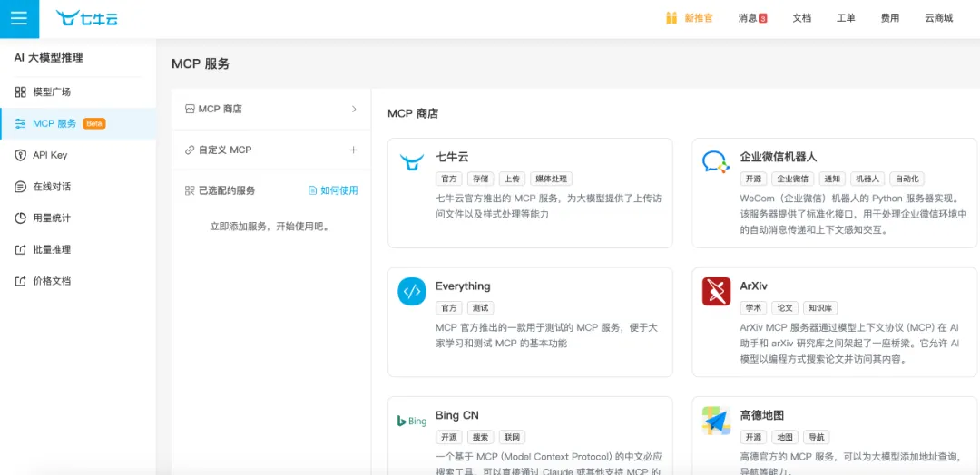
Task: Click the 上传 tag on 七牛云 card
Action: (x=512, y=179)
